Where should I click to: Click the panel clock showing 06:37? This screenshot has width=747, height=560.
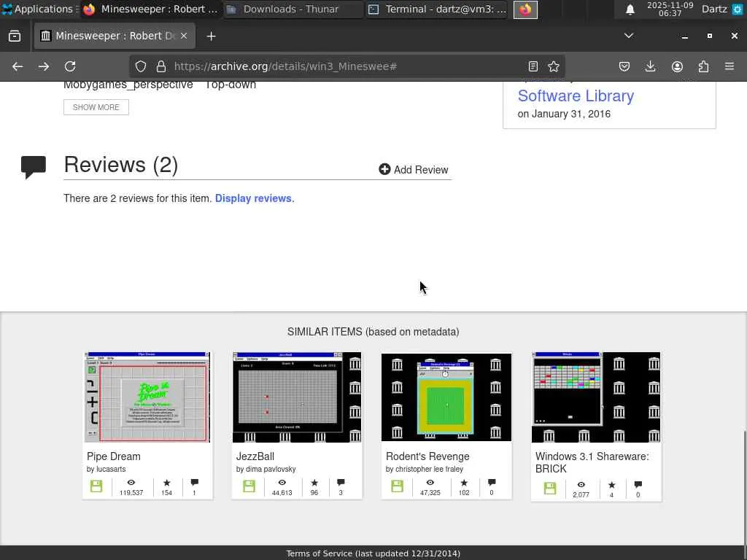click(670, 9)
